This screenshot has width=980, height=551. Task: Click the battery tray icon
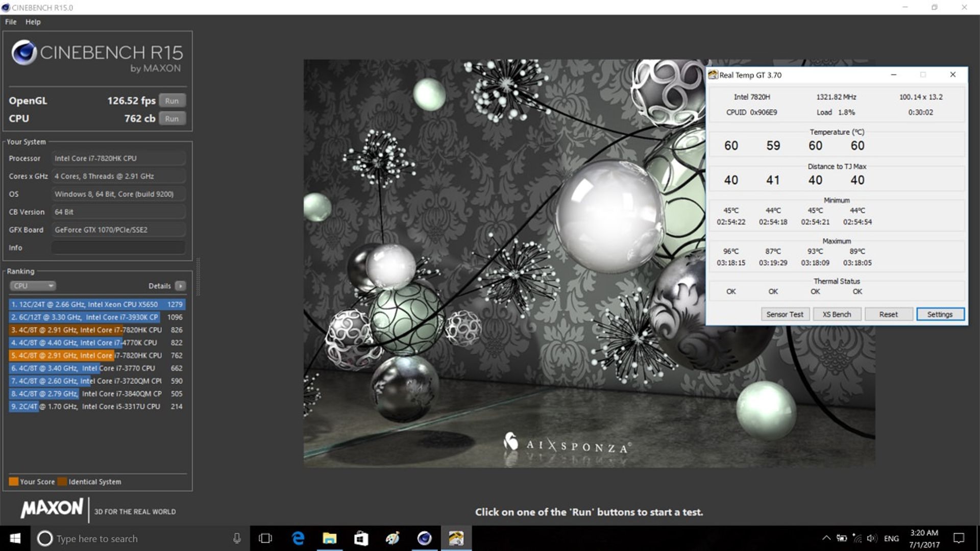(842, 538)
